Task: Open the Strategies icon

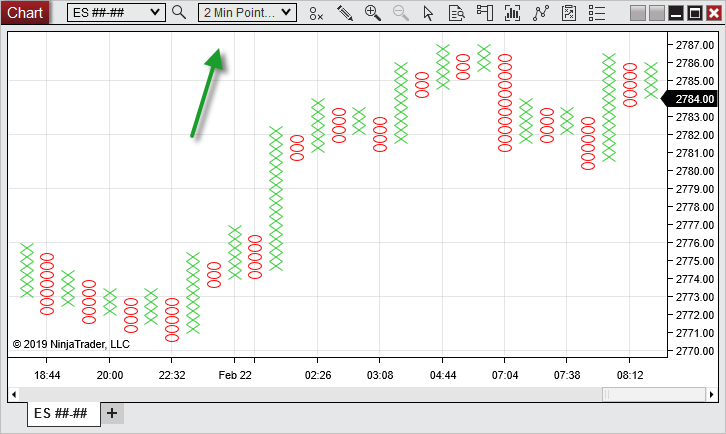Action: tap(540, 12)
